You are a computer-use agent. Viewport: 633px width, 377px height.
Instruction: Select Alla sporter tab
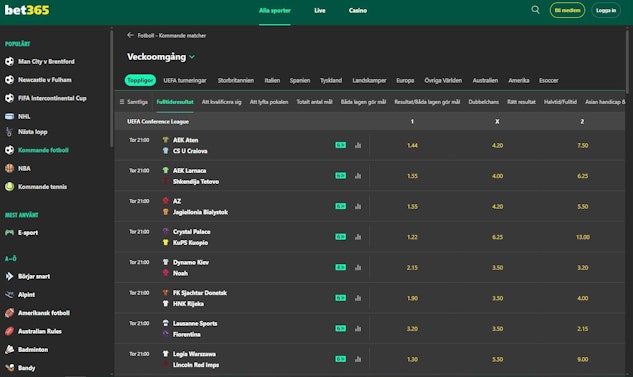click(x=275, y=10)
